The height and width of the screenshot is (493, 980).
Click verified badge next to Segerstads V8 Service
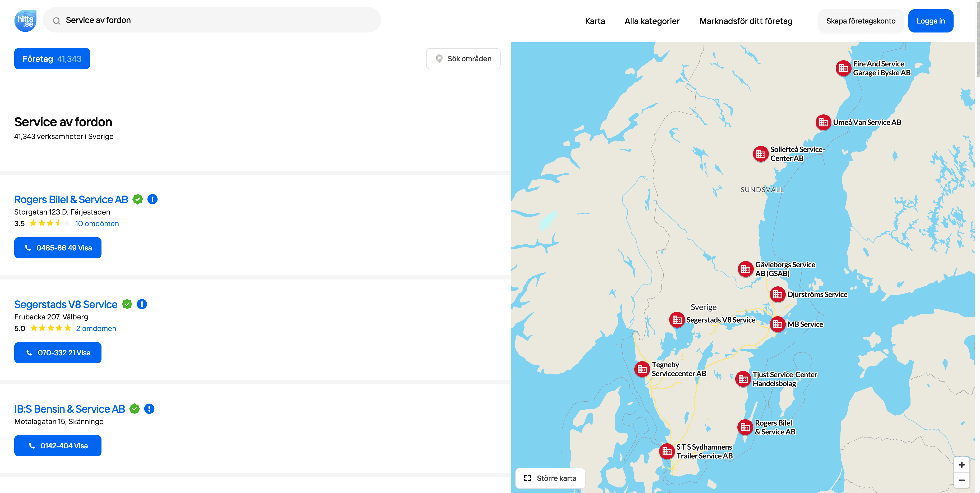point(127,304)
